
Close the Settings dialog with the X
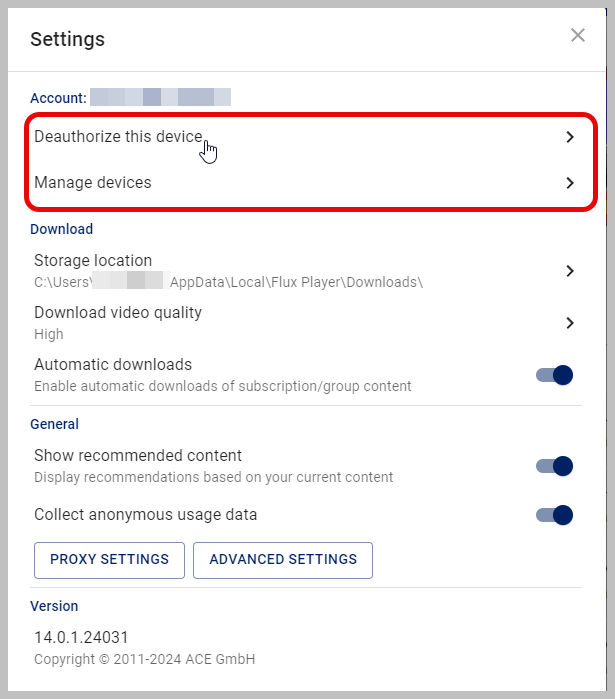[x=578, y=36]
